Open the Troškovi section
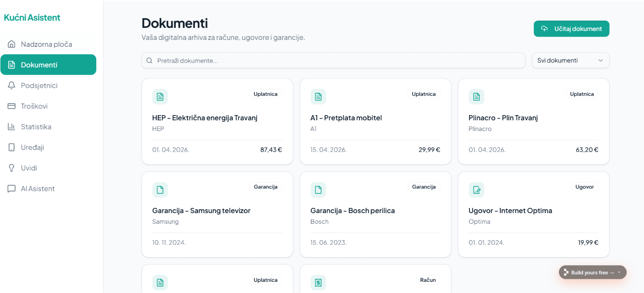Image resolution: width=644 pixels, height=293 pixels. point(48,106)
